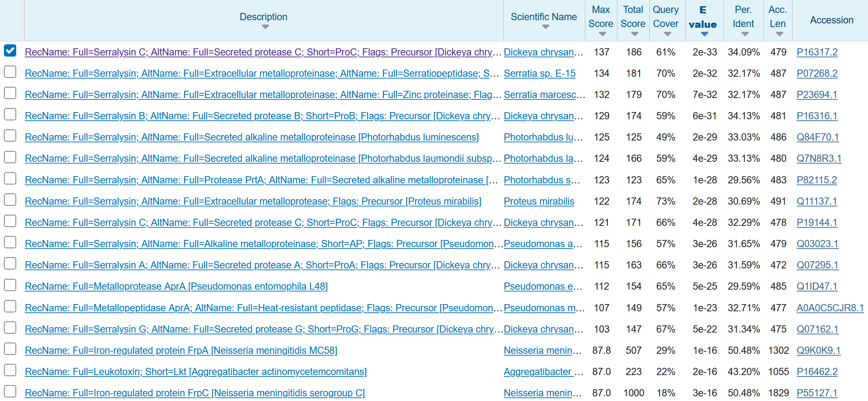Sort by Max Score column arrow
868x401 pixels.
602,34
